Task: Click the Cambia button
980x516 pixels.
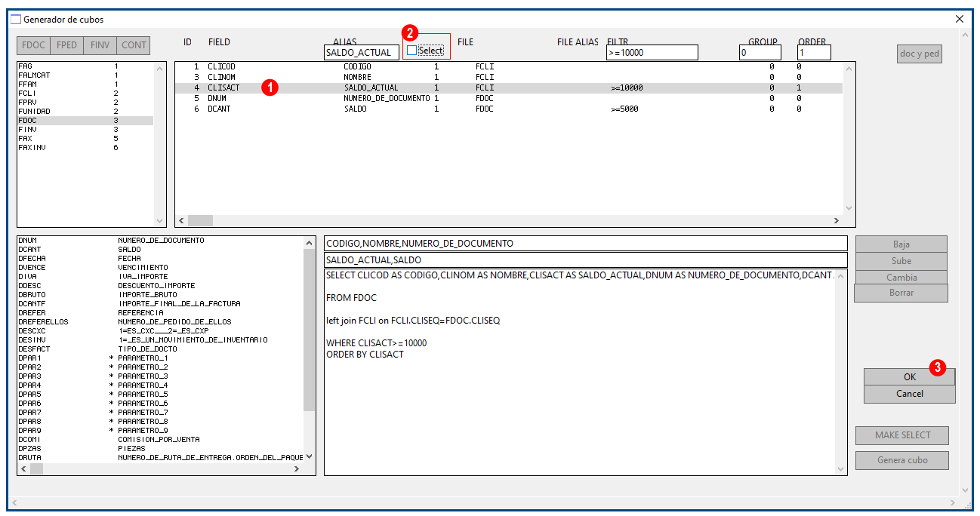Action: [901, 278]
